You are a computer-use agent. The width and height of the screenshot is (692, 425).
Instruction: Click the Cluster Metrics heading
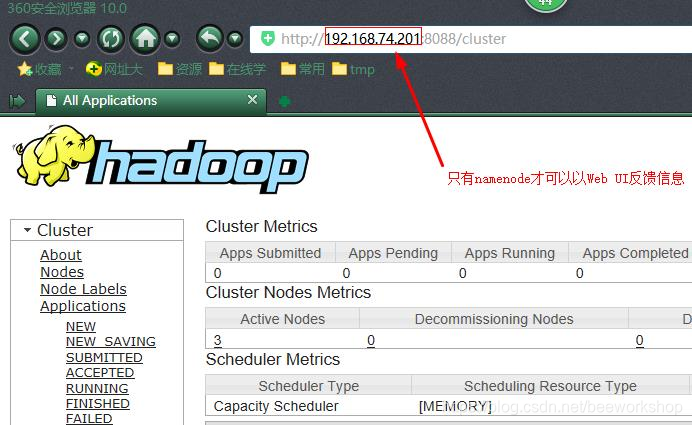262,226
